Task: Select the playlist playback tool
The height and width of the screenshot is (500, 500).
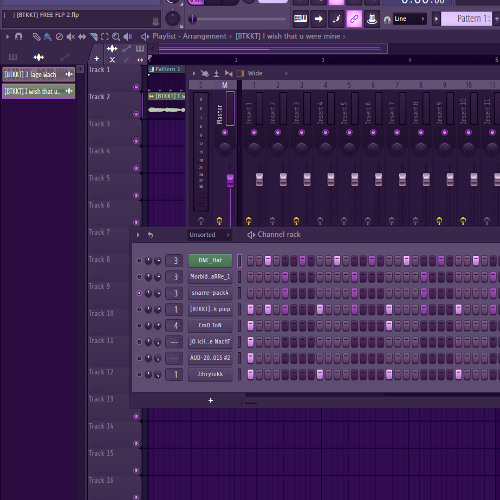Action: [x=128, y=37]
